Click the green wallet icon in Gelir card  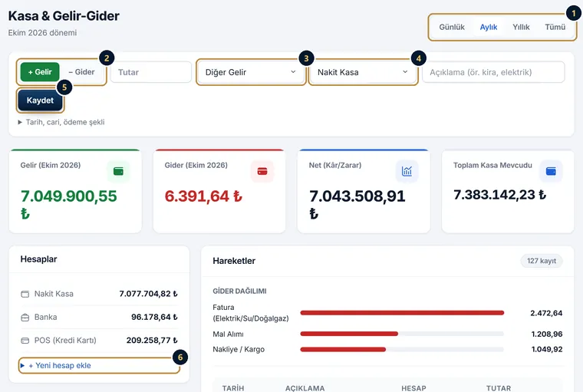coord(118,172)
